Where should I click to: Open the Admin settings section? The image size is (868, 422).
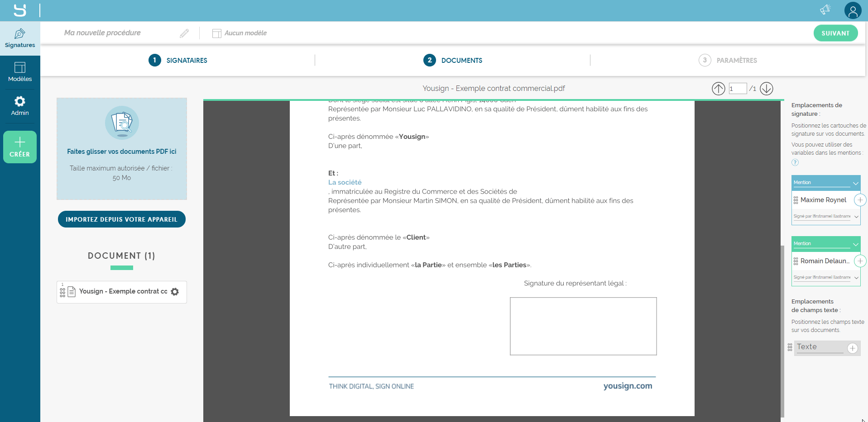coord(20,106)
